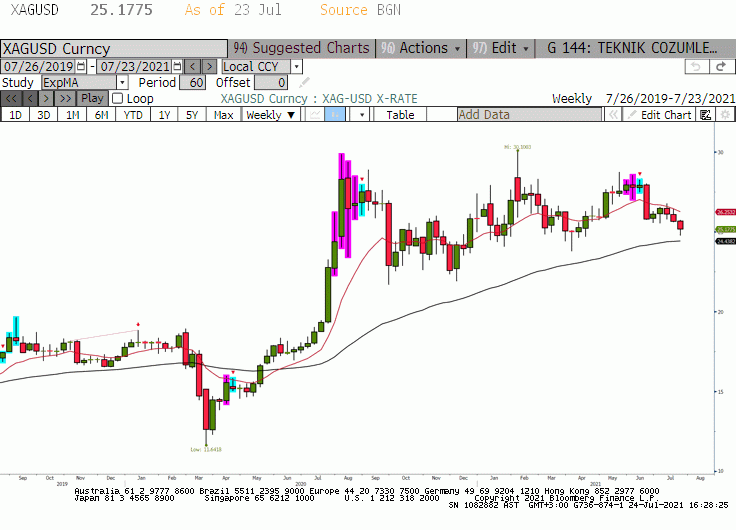Open Suggested Charts
The width and height of the screenshot is (736, 530).
302,48
